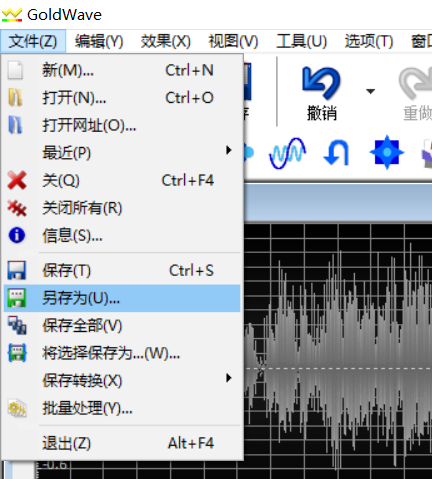This screenshot has height=479, width=432.
Task: Click the blue U-turn arrow effect icon
Action: point(336,153)
